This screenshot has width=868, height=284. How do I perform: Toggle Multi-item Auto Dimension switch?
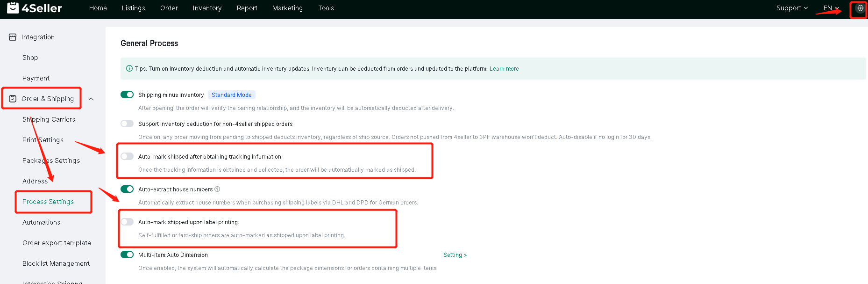click(x=127, y=255)
